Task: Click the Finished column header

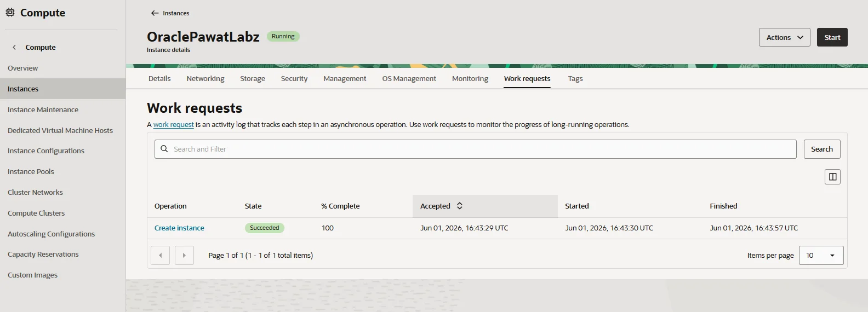Action: click(x=723, y=206)
